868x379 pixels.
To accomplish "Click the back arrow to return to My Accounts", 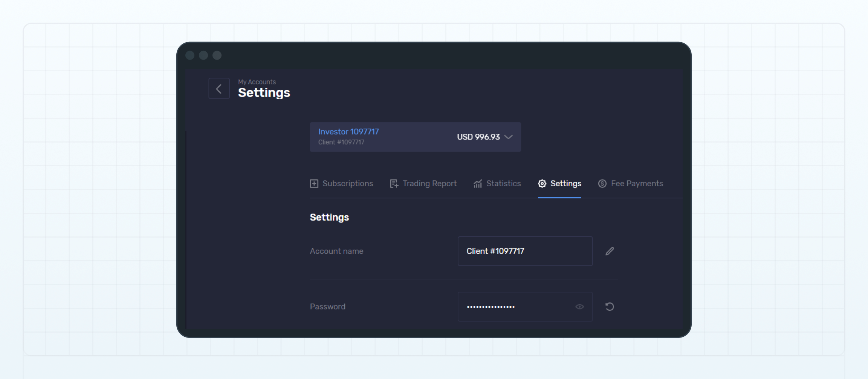I will point(219,88).
